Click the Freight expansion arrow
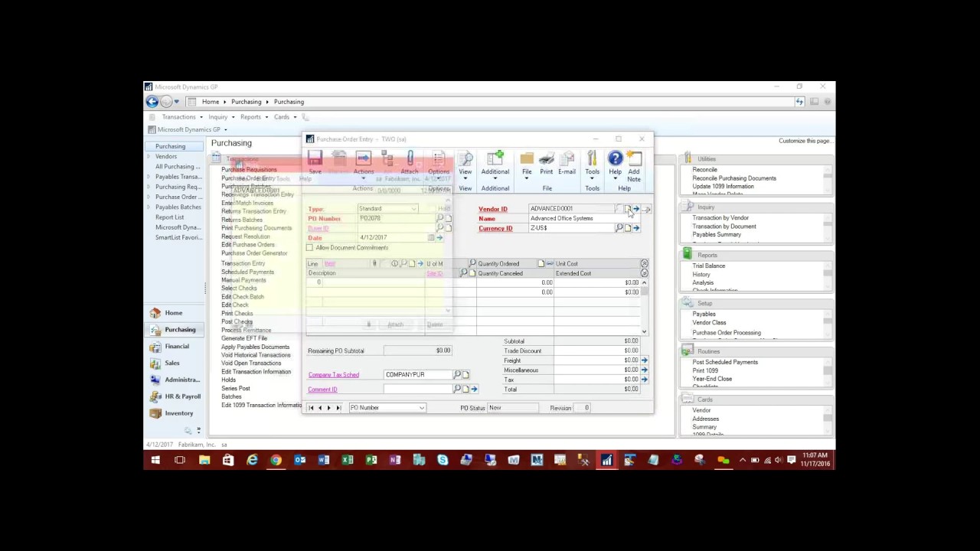The height and width of the screenshot is (551, 980). click(x=644, y=360)
